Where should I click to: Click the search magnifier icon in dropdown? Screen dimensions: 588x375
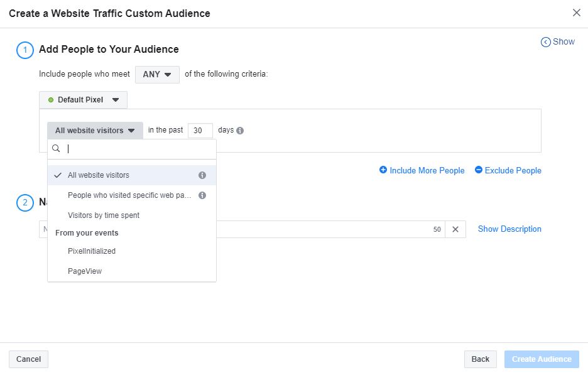coord(56,149)
